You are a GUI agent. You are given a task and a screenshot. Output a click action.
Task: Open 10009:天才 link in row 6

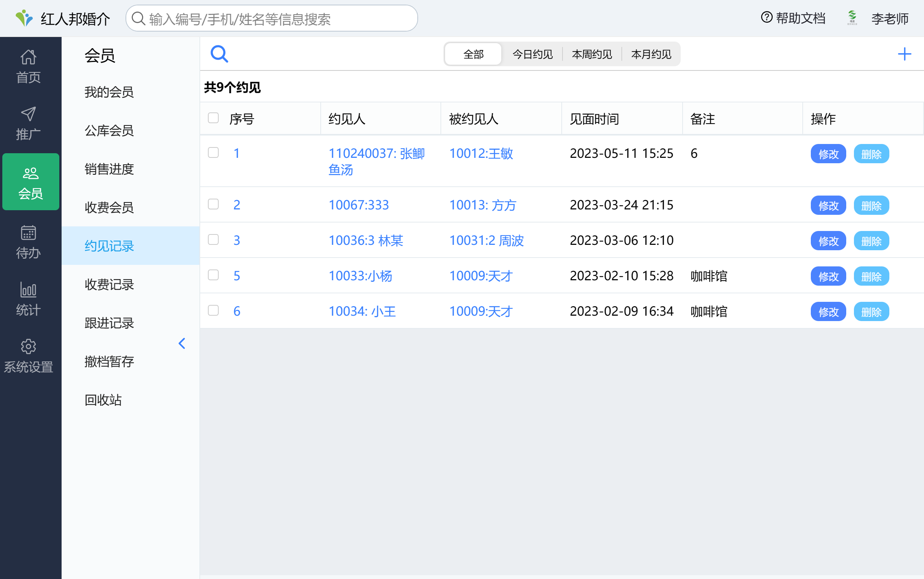pos(481,311)
